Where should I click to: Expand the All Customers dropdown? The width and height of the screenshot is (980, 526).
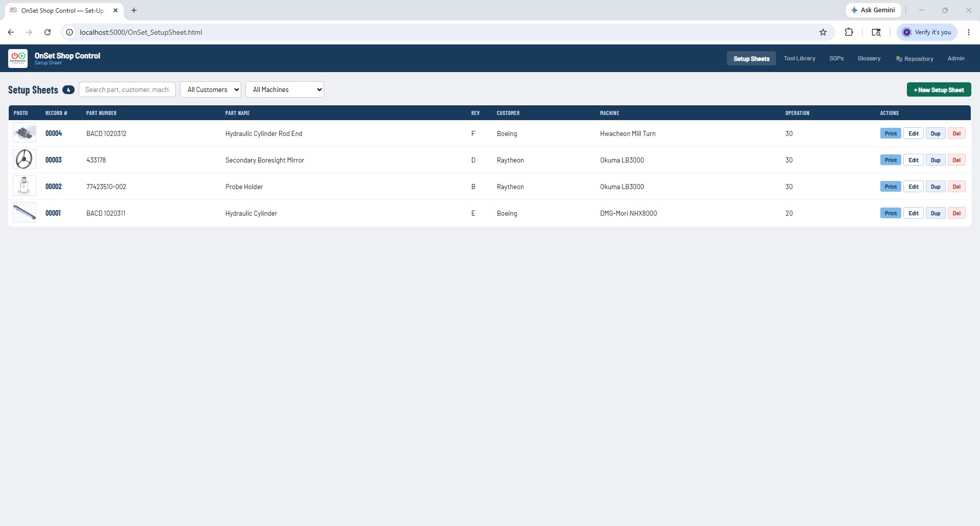[x=211, y=89]
